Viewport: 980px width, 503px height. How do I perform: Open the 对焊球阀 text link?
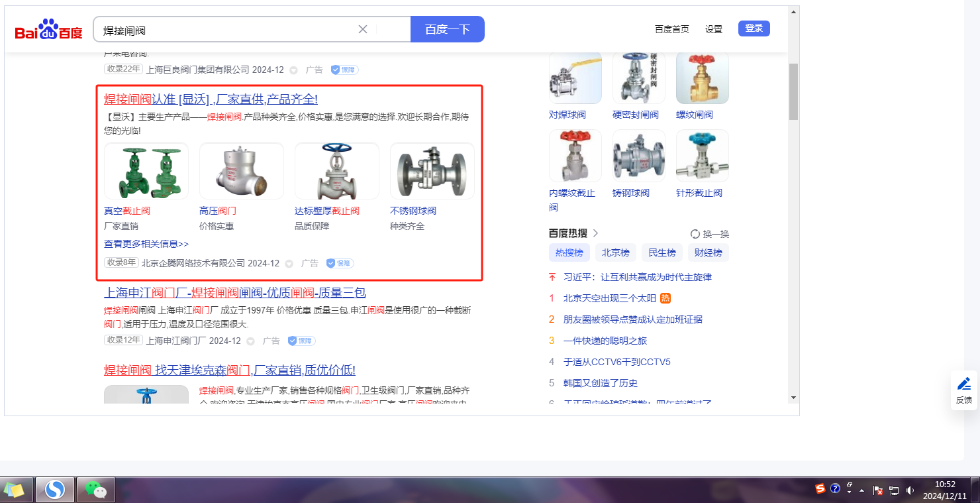point(567,115)
